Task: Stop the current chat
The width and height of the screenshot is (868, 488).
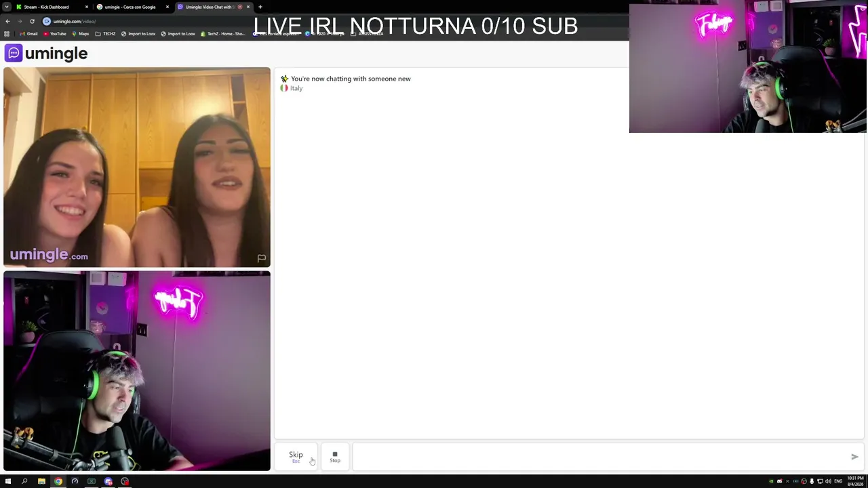Action: pos(335,457)
